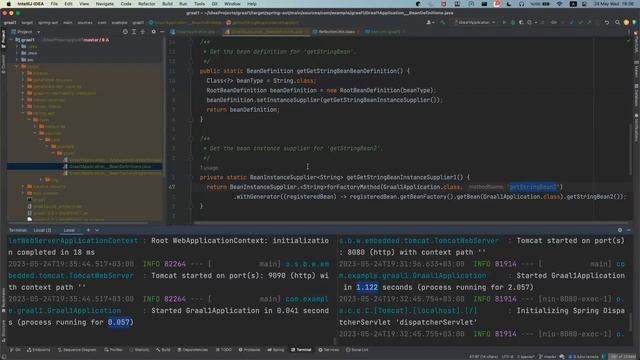640x360 pixels.
Task: Expand the src folder
Action: (18, 60)
